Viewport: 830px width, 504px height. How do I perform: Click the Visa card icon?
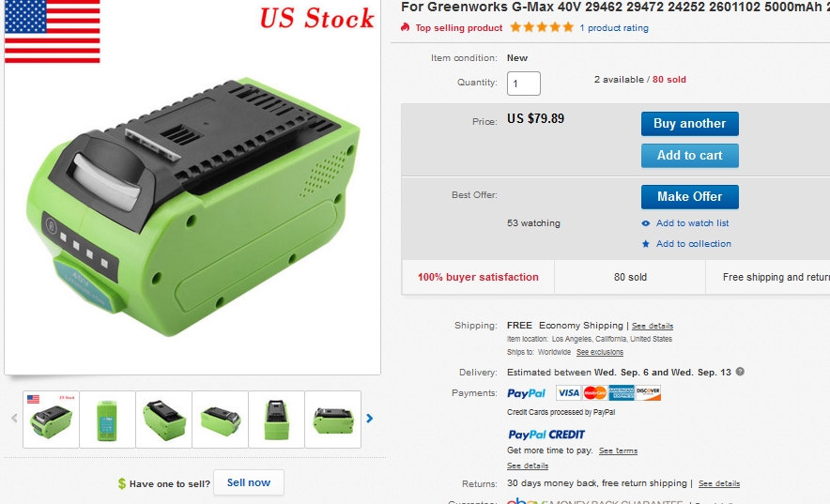tap(568, 393)
